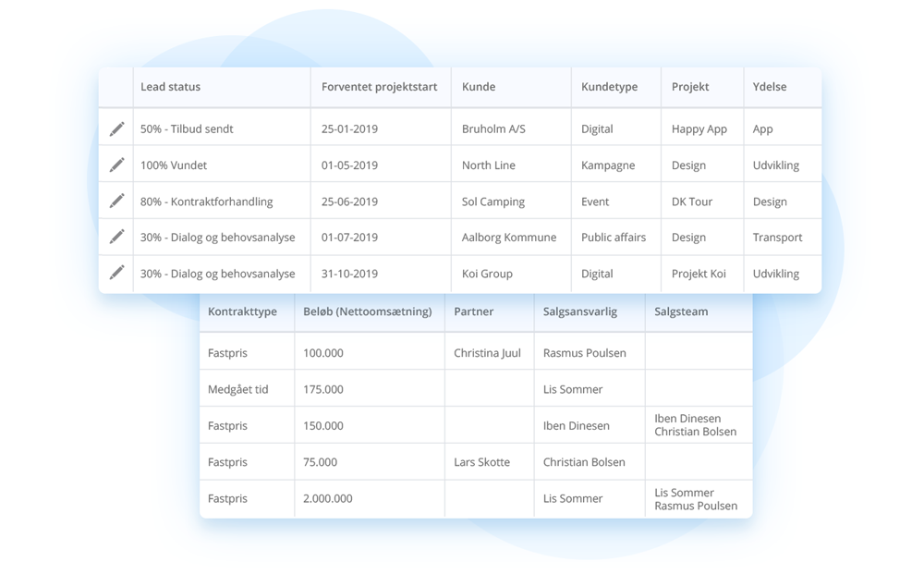Click Salgsteam cell Iben Dinesen Christian Bolsen
The width and height of the screenshot is (924, 574).
coord(699,425)
